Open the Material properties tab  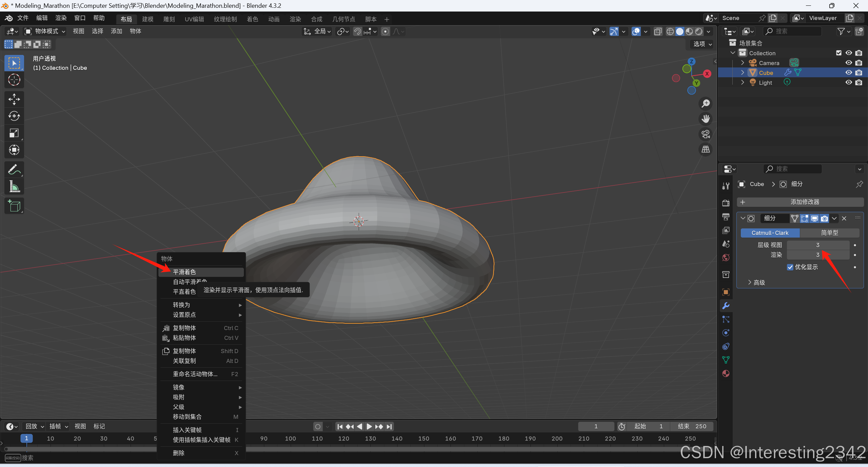point(726,373)
